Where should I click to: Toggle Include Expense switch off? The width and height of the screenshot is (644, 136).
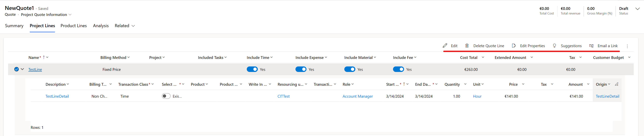(x=301, y=69)
